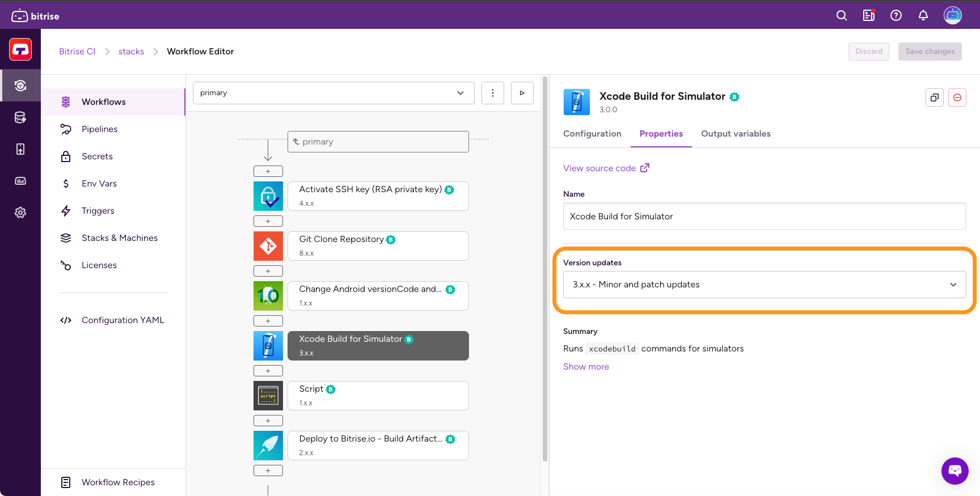Click the search magnifier icon in header
The height and width of the screenshot is (496, 980).
(x=842, y=16)
